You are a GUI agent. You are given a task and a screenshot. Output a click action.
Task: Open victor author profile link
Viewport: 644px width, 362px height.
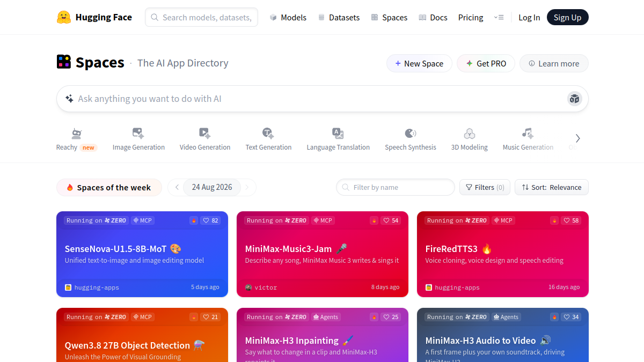[x=261, y=287]
